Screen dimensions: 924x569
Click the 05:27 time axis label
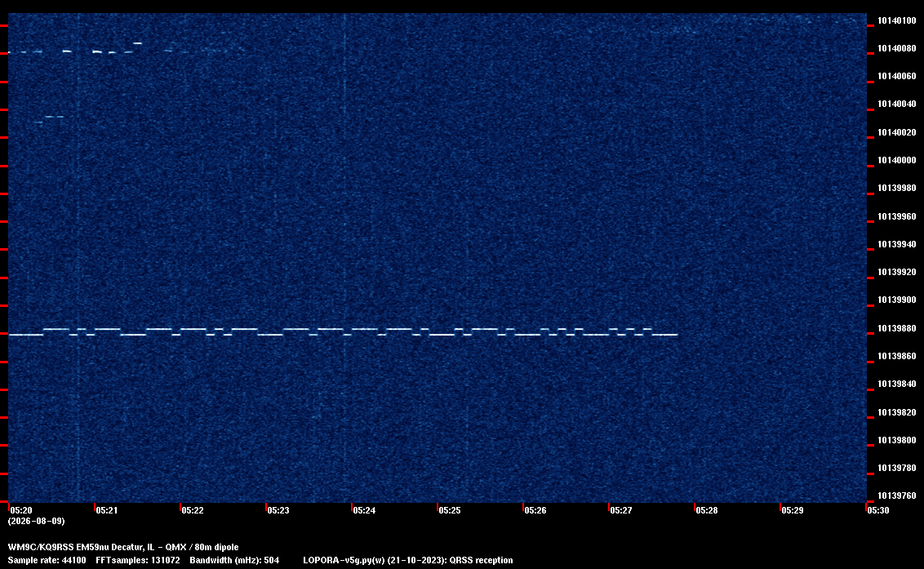coord(621,510)
